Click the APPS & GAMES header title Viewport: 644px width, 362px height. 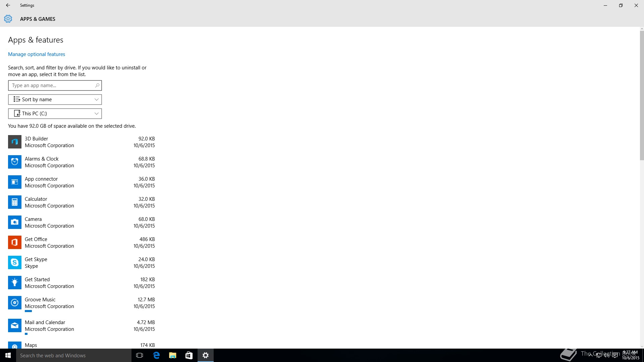38,19
